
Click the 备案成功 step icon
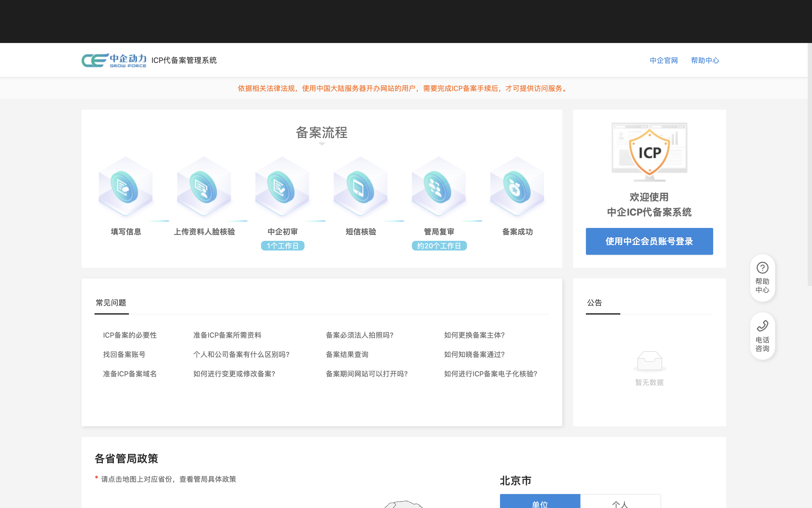(x=517, y=187)
